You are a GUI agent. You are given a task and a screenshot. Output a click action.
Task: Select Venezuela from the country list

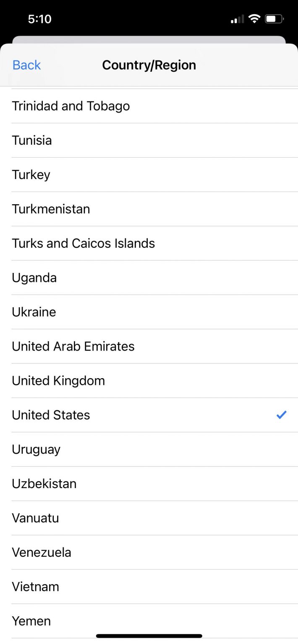pyautogui.click(x=41, y=552)
